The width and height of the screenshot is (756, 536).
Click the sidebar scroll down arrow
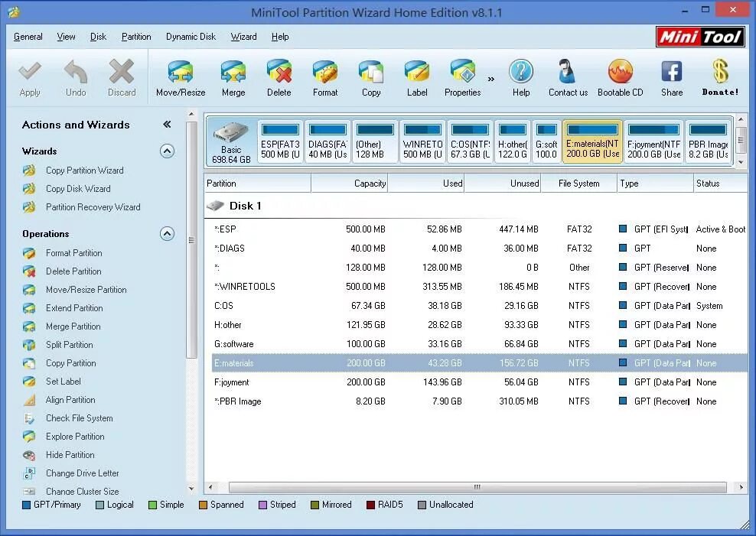click(191, 489)
